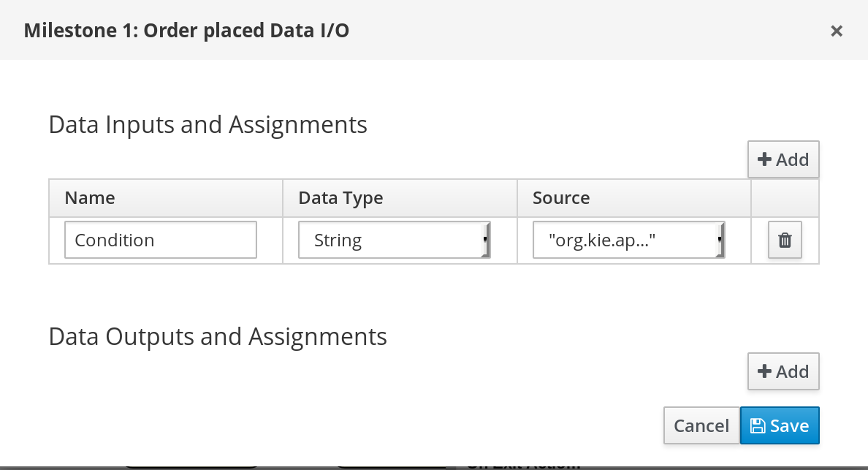The width and height of the screenshot is (868, 470).
Task: Click the Name column header
Action: pos(90,197)
